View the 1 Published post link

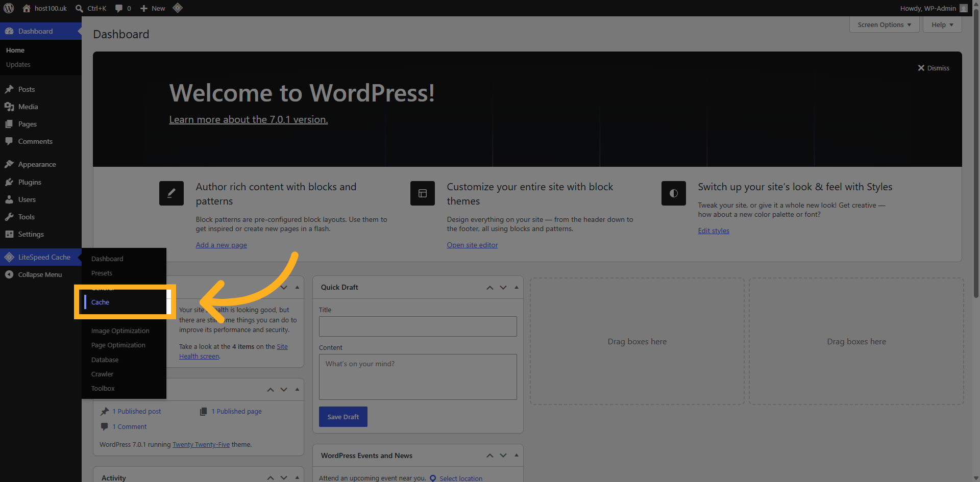point(137,411)
